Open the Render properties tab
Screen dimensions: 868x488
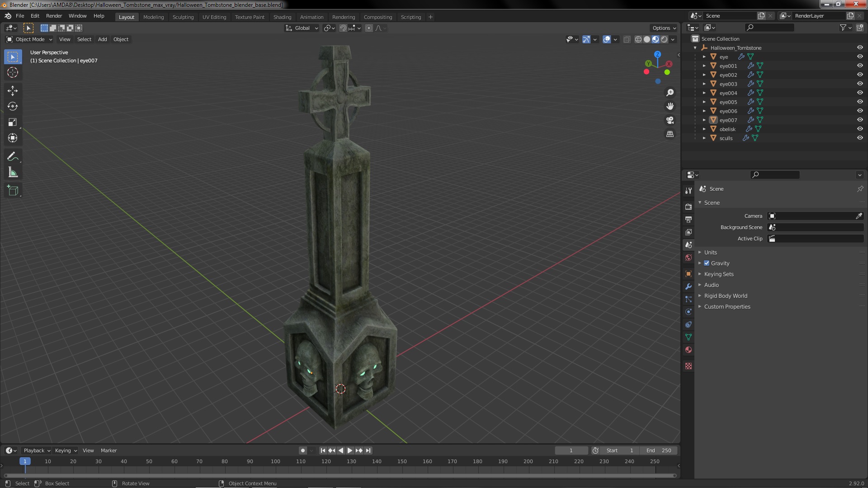[689, 206]
